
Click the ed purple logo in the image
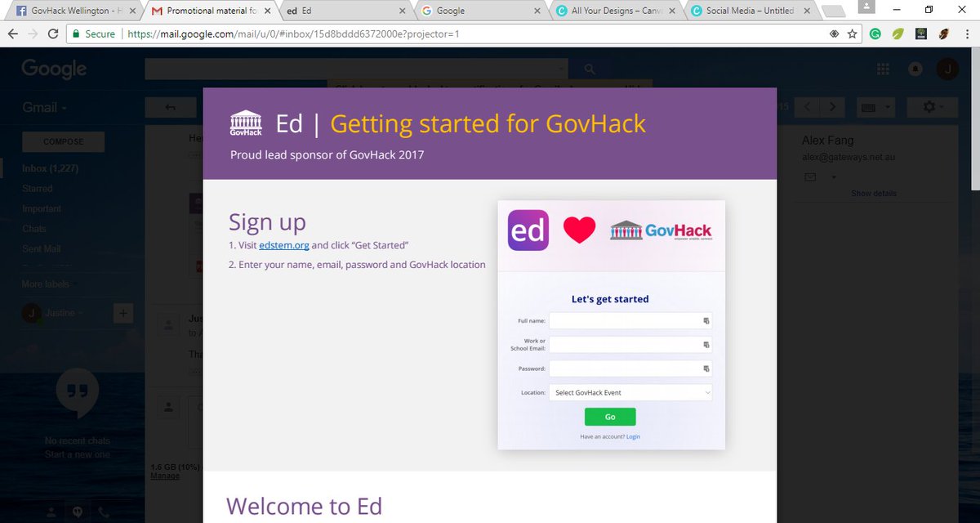click(528, 230)
